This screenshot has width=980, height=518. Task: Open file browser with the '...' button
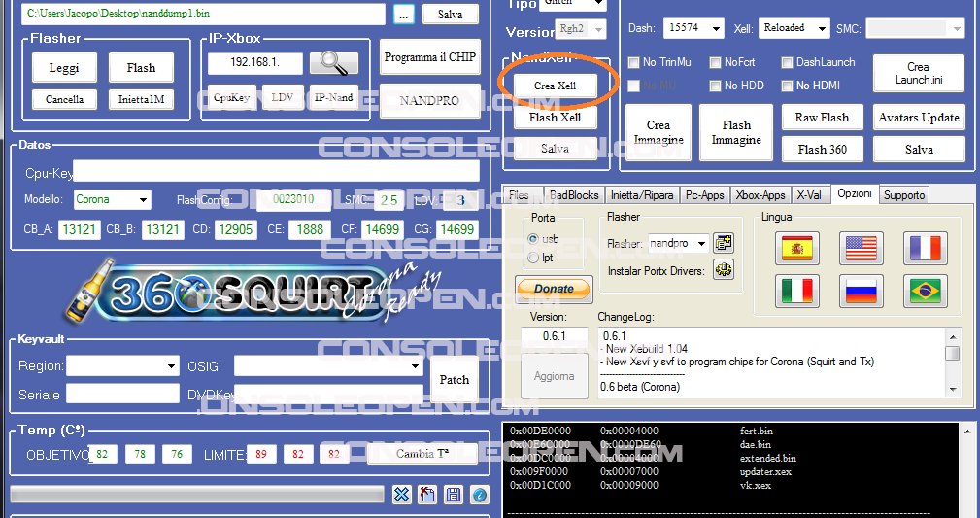point(404,15)
